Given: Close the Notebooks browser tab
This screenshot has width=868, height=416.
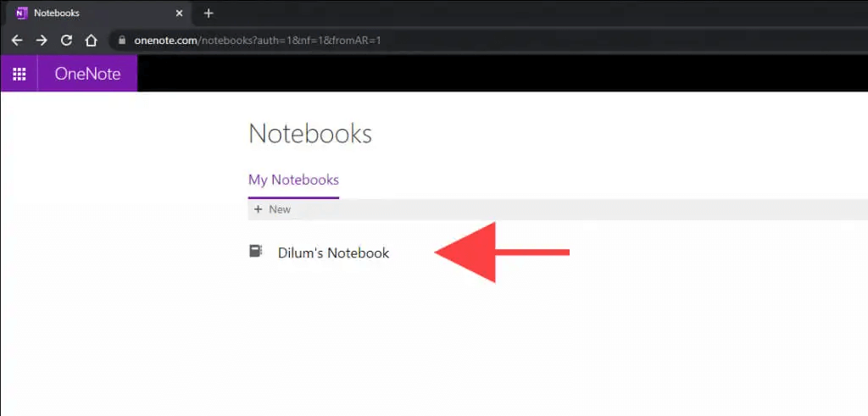Looking at the screenshot, I should click(x=179, y=13).
